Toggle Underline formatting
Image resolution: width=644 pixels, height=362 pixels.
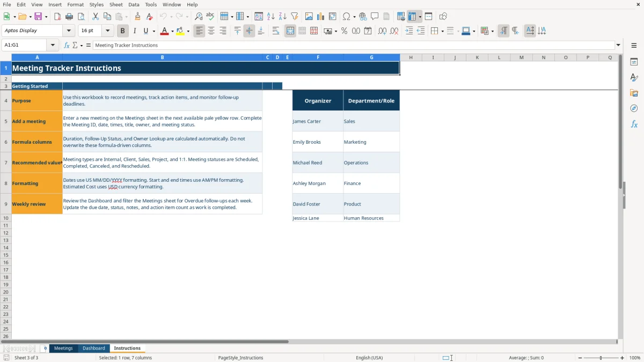[146, 31]
